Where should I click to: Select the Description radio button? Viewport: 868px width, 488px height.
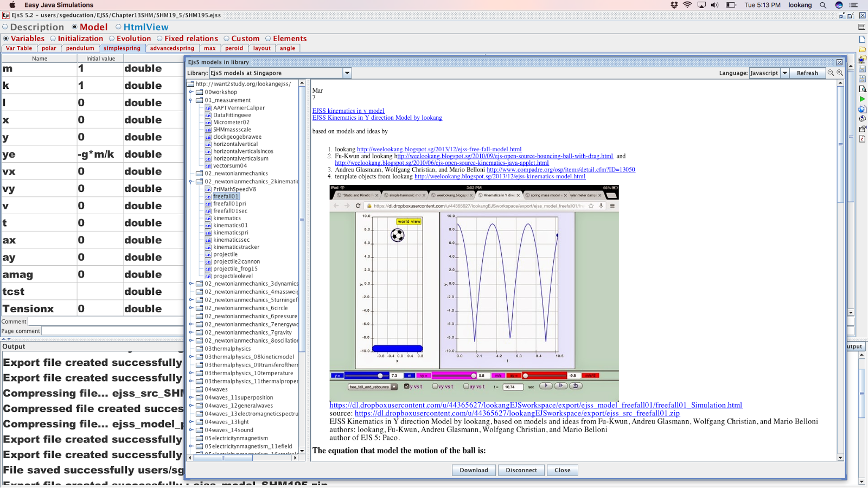[5, 27]
